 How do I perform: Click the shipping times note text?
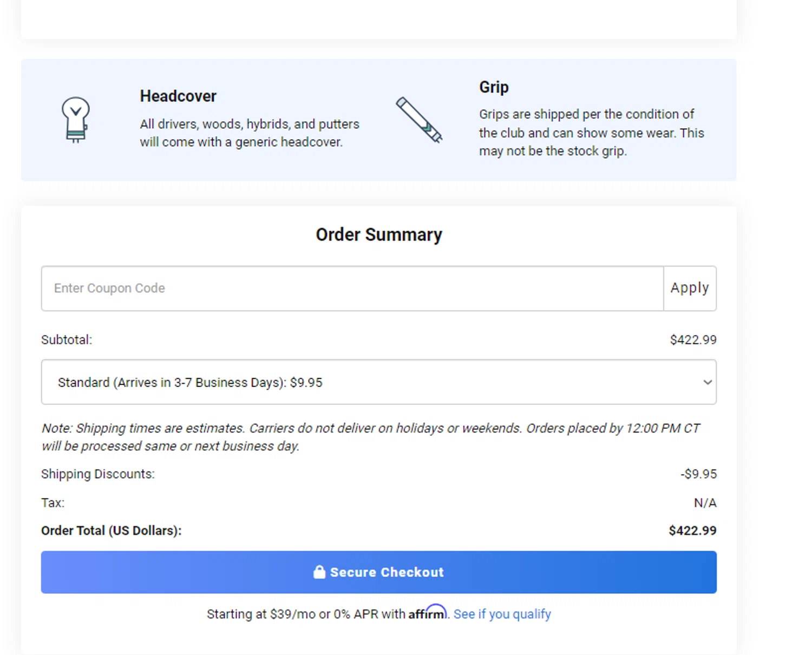(x=371, y=437)
